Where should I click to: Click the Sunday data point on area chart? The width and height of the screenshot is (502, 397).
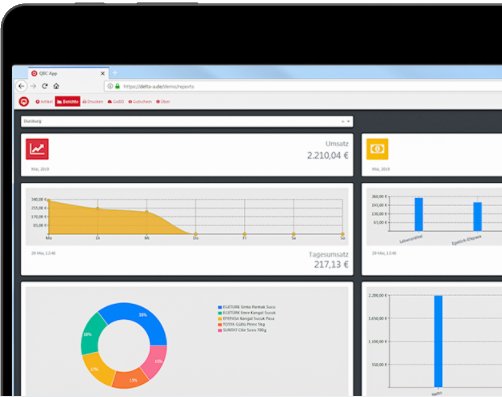(x=343, y=234)
